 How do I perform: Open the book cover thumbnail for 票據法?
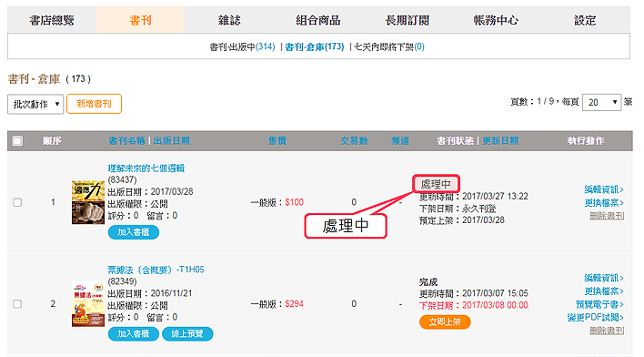tap(88, 304)
